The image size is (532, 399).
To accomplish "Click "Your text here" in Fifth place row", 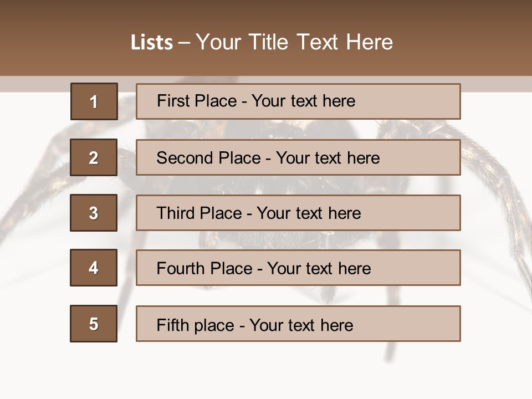I will 301,325.
